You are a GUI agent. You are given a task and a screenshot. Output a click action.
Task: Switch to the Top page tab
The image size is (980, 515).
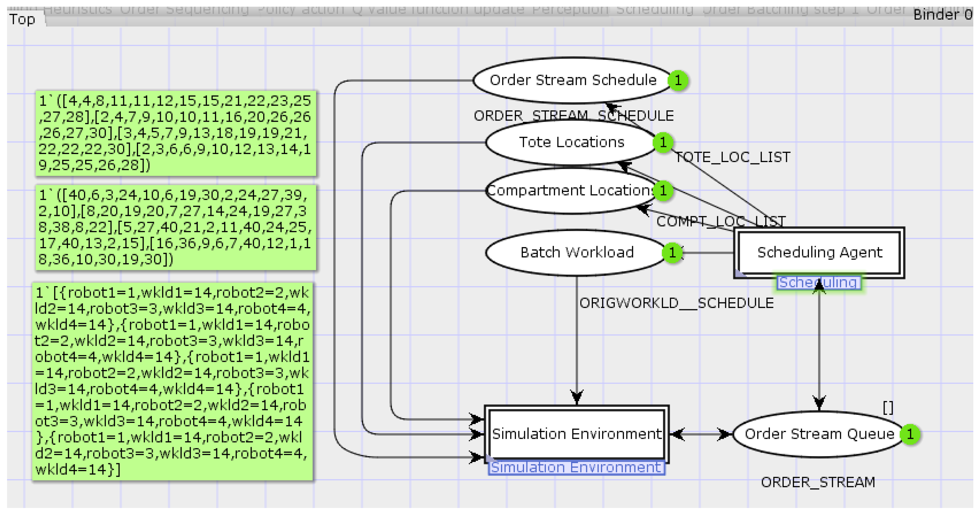pyautogui.click(x=22, y=19)
